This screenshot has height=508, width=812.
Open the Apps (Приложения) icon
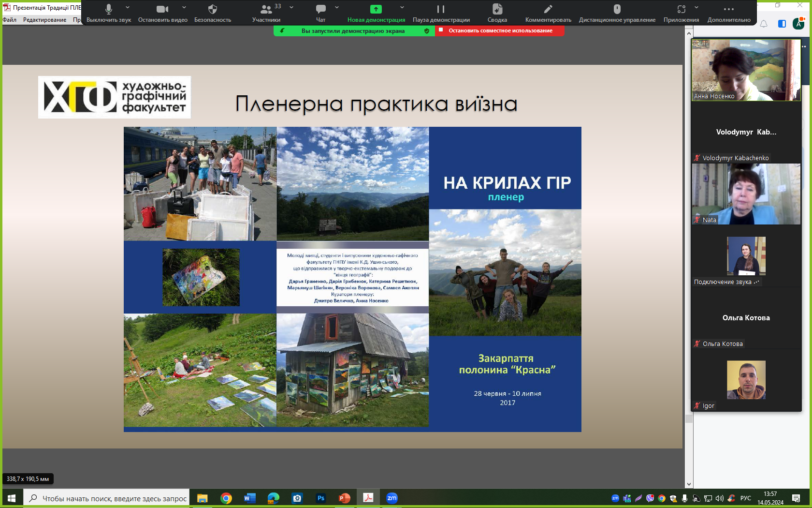pyautogui.click(x=681, y=10)
